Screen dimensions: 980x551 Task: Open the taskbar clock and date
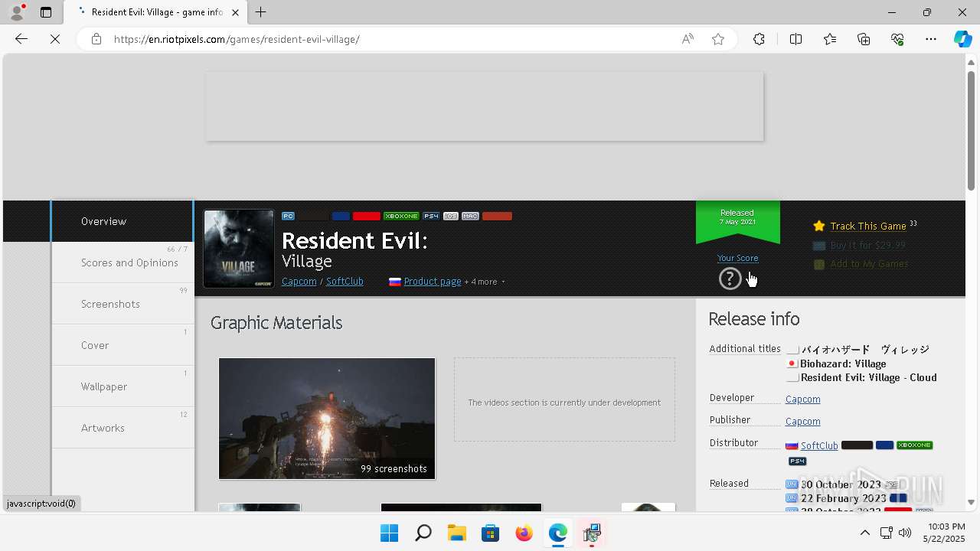click(943, 533)
